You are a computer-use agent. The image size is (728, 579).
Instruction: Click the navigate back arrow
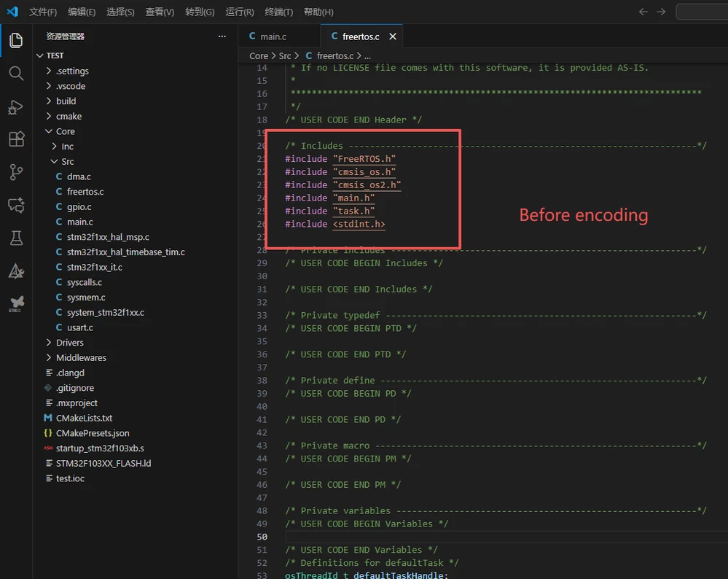(x=643, y=12)
